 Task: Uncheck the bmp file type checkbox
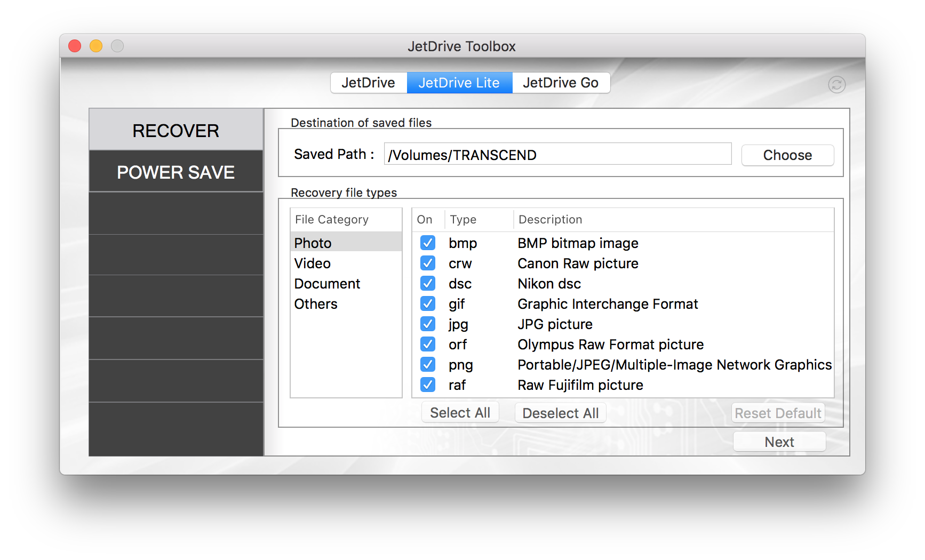point(428,243)
